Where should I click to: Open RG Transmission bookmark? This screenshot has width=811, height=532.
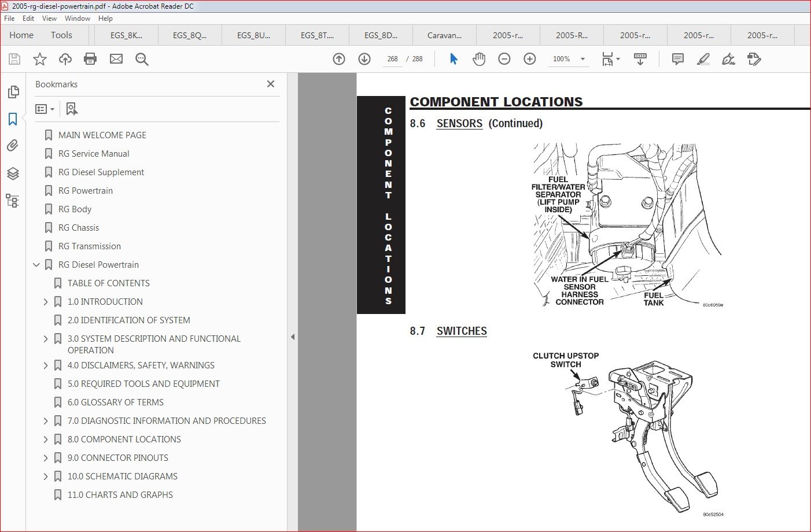coord(90,246)
